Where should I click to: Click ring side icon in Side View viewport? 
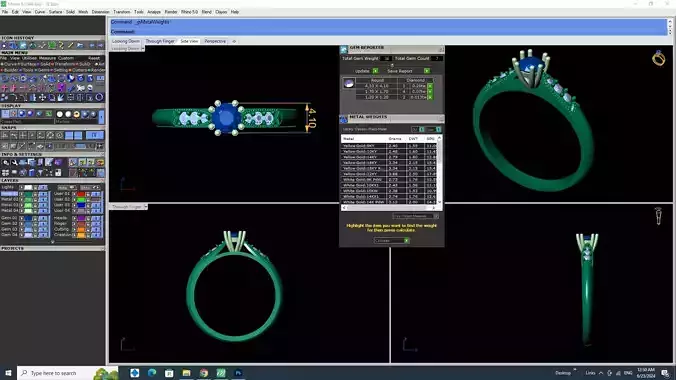coord(658,216)
